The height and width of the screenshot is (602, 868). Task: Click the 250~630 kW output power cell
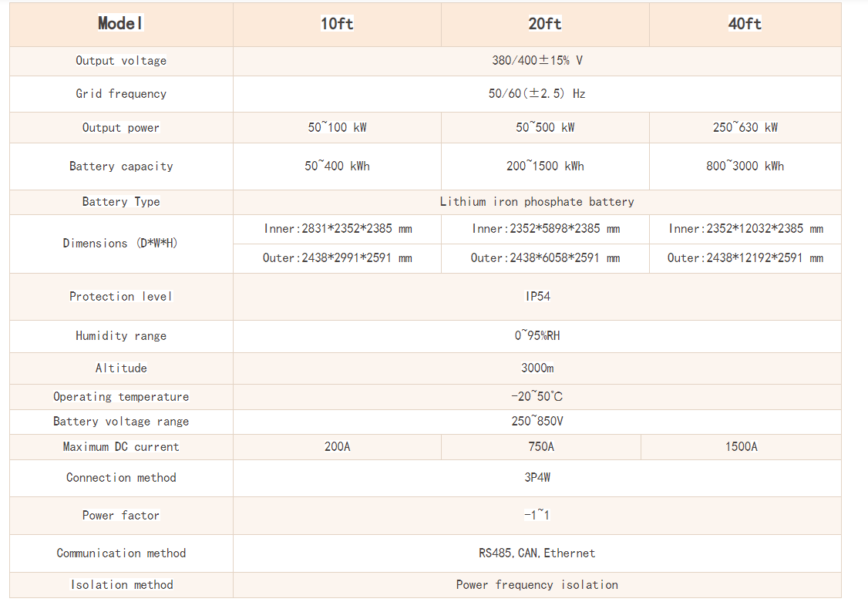tap(745, 128)
